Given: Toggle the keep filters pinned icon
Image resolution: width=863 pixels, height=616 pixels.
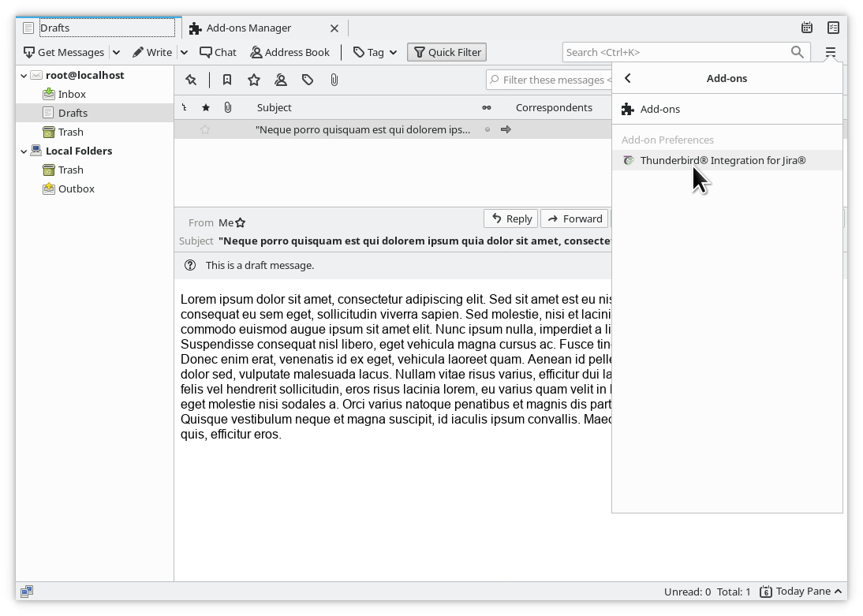Looking at the screenshot, I should (191, 80).
